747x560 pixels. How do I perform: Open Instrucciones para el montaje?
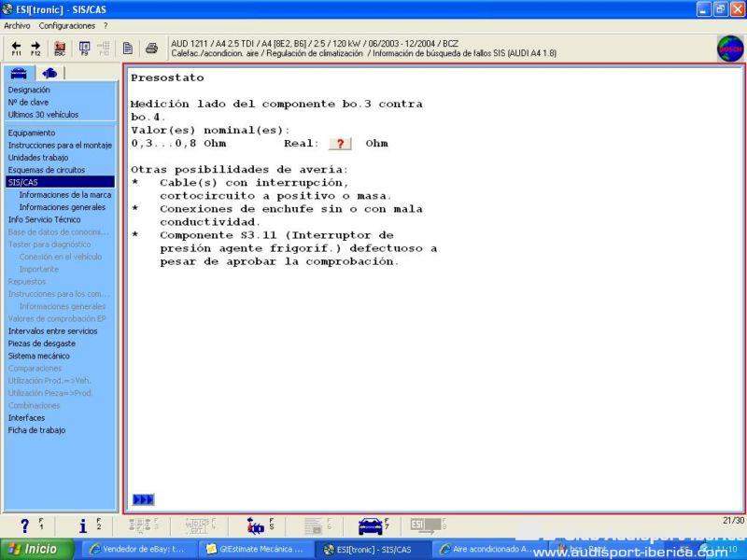tap(60, 146)
